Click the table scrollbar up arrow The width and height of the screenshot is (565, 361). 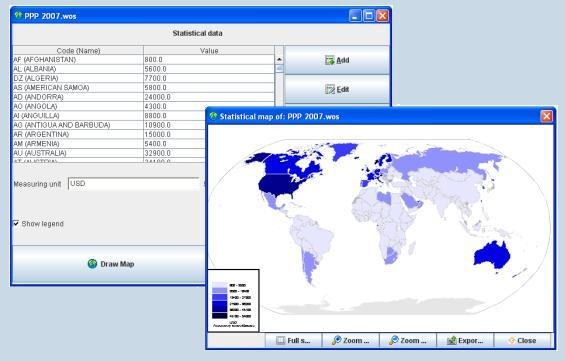point(279,59)
